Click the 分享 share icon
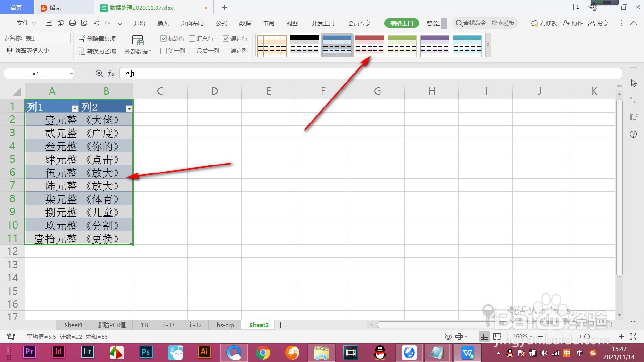The height and width of the screenshot is (362, 644). (x=598, y=23)
